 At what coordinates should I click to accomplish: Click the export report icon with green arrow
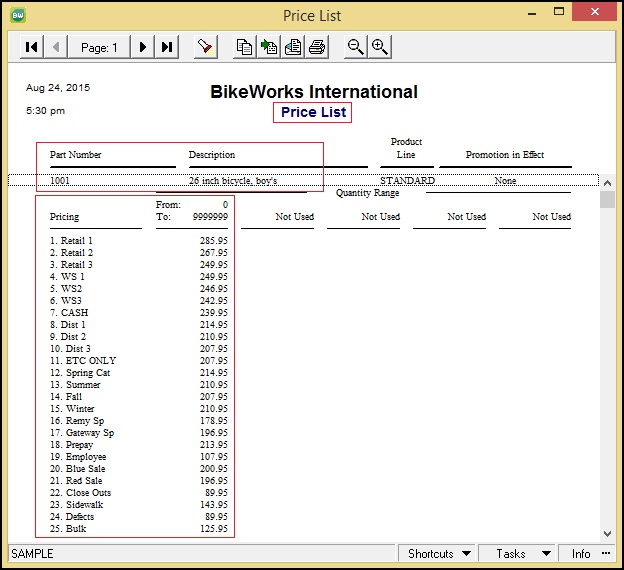269,47
